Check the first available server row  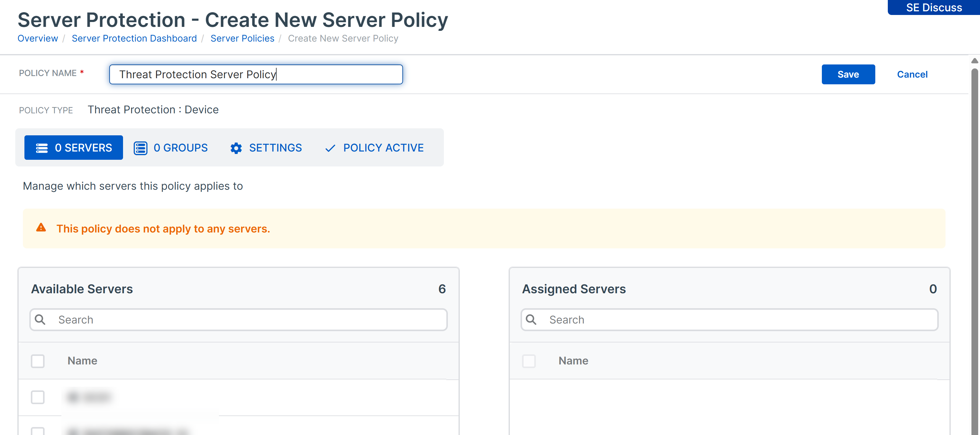click(x=38, y=397)
